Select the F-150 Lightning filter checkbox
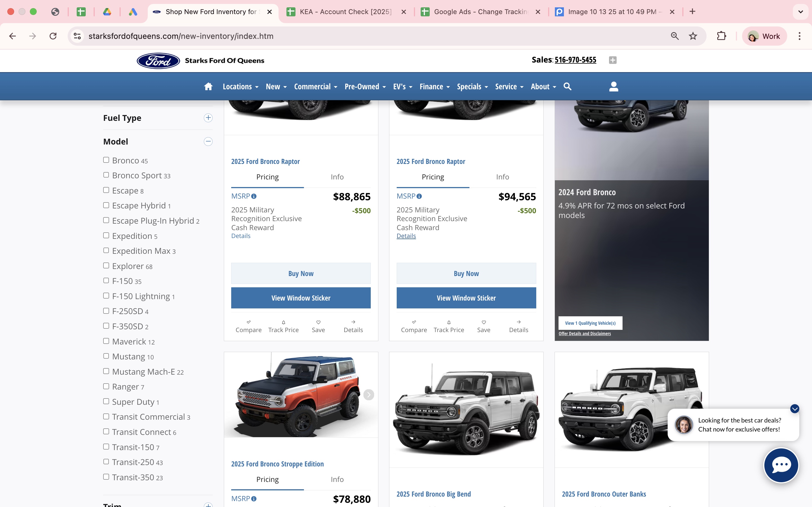Image resolution: width=812 pixels, height=507 pixels. click(x=106, y=296)
